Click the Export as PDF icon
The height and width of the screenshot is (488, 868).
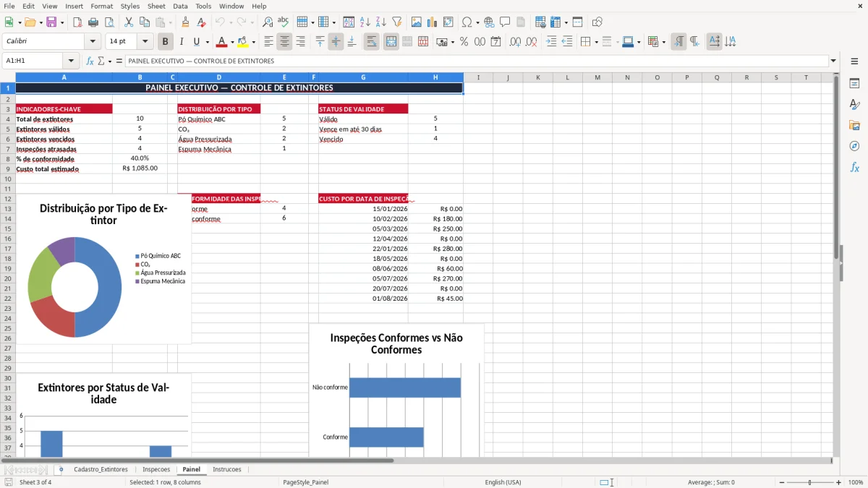click(79, 22)
